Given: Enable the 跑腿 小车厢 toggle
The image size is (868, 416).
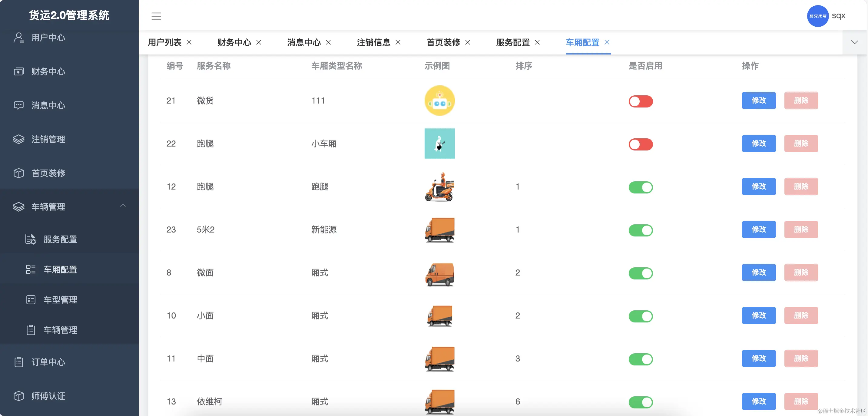Looking at the screenshot, I should coord(641,144).
